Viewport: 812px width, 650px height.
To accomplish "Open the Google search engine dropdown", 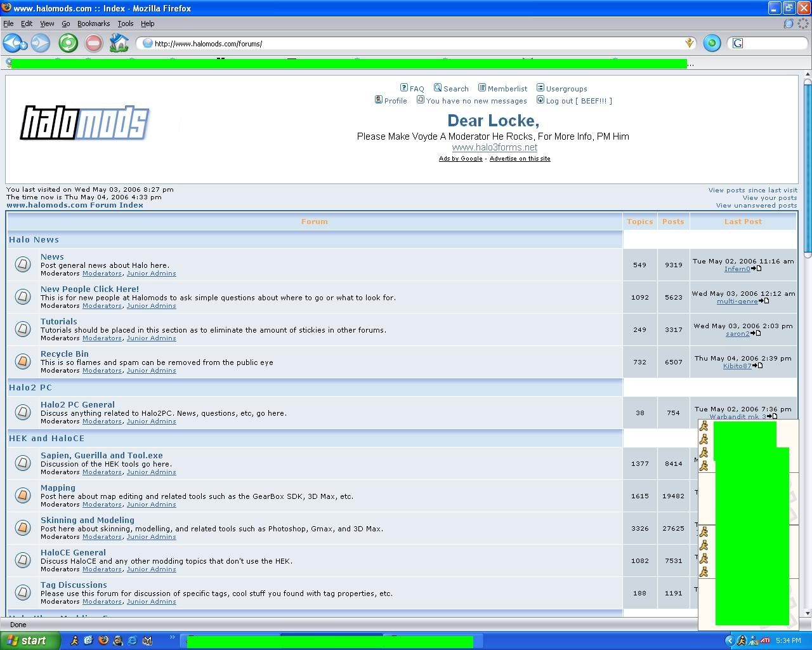I will (738, 43).
